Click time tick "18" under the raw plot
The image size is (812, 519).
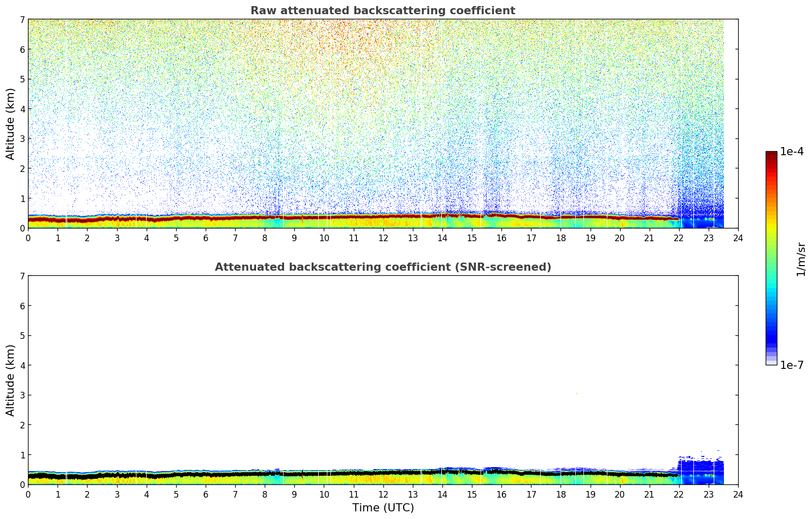coord(561,238)
